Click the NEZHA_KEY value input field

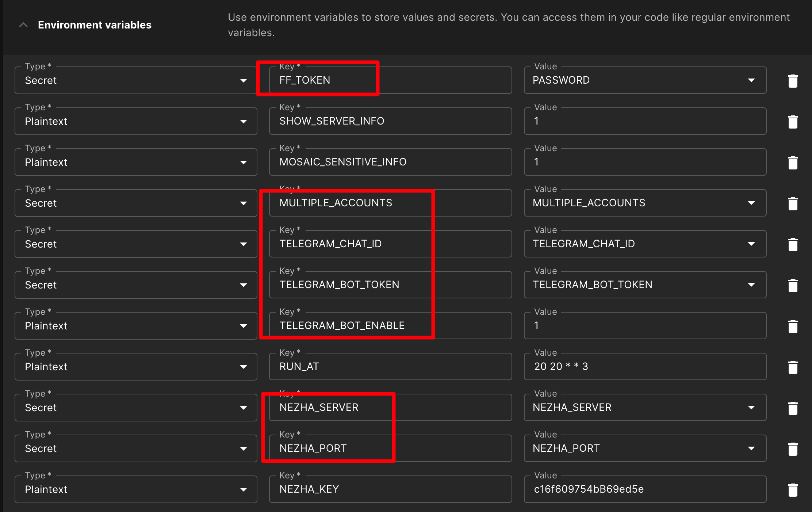tap(645, 489)
